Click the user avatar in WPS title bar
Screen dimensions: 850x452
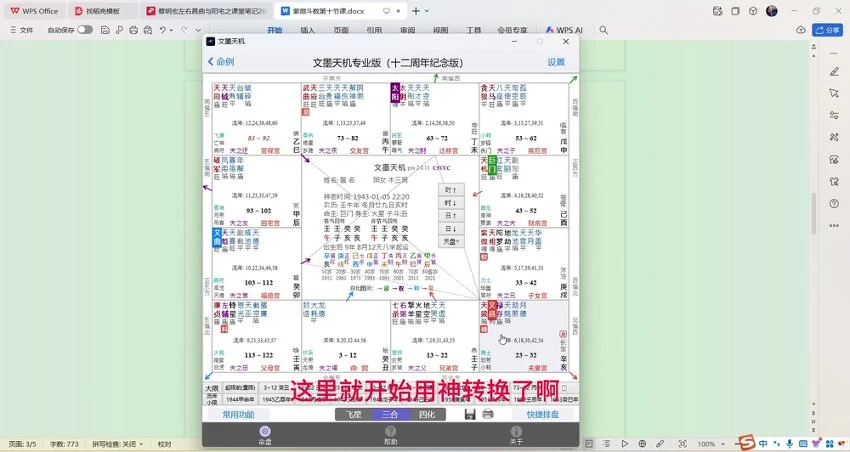coord(771,11)
